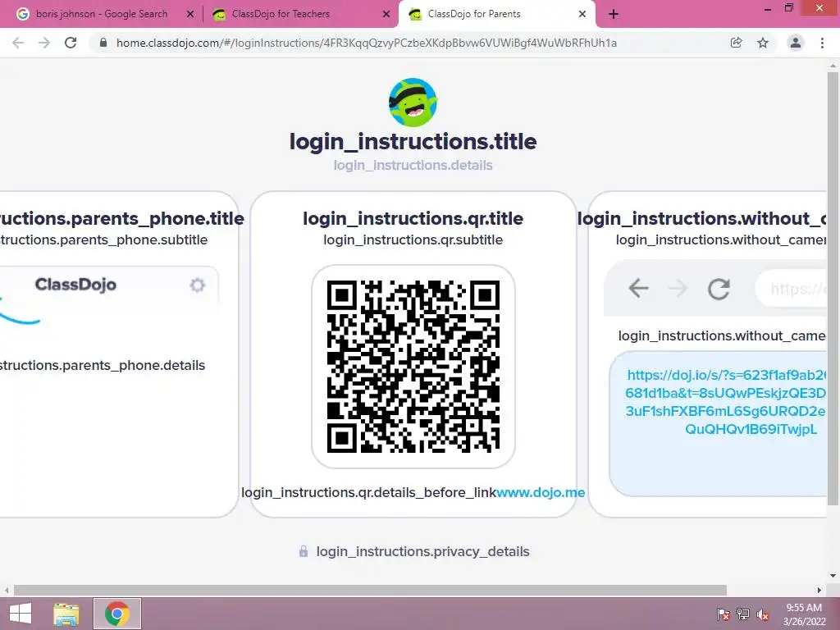Click login_instructions.privacy_details text
Screen dimensions: 840x630
click(x=422, y=551)
